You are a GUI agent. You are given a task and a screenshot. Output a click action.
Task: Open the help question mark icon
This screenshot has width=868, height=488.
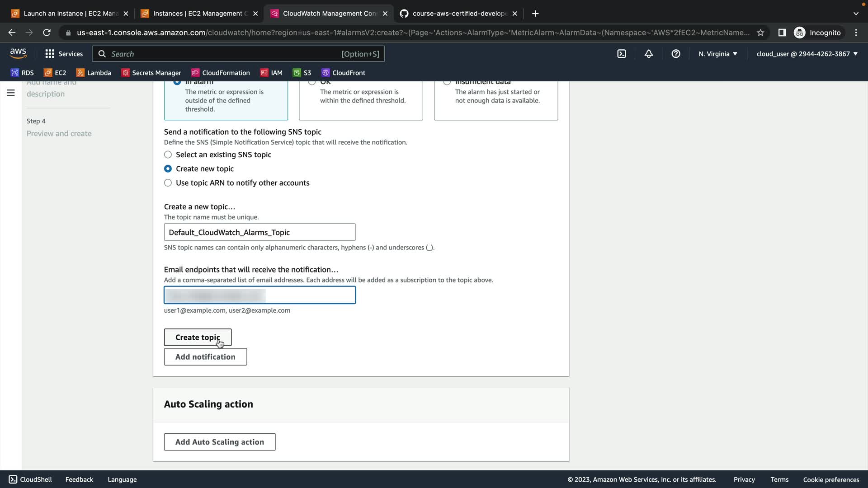(675, 54)
